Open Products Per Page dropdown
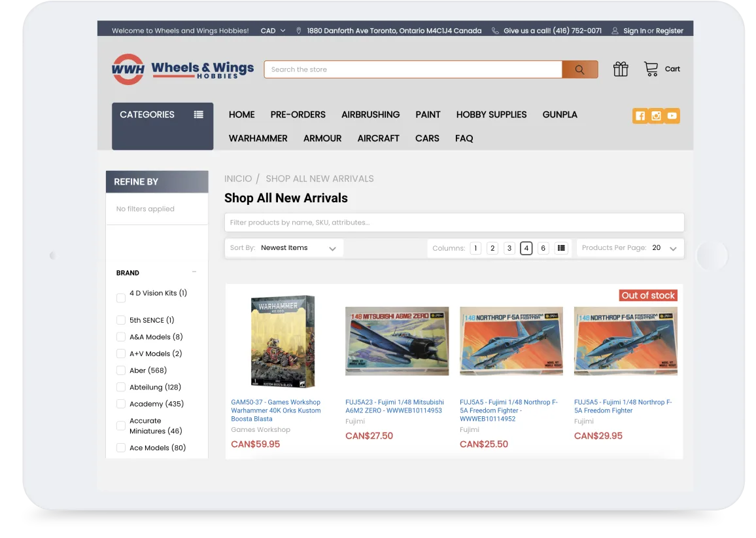 pos(630,248)
